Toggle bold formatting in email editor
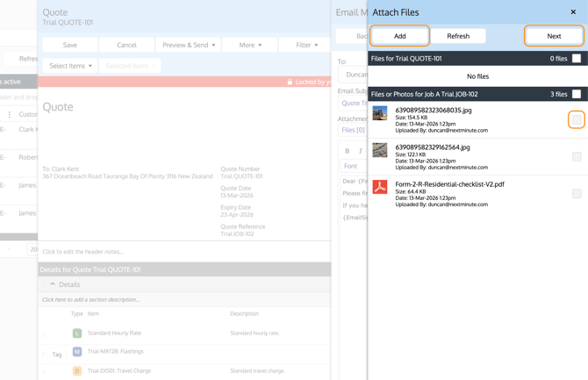Screen dimensions: 588x380 [348, 151]
